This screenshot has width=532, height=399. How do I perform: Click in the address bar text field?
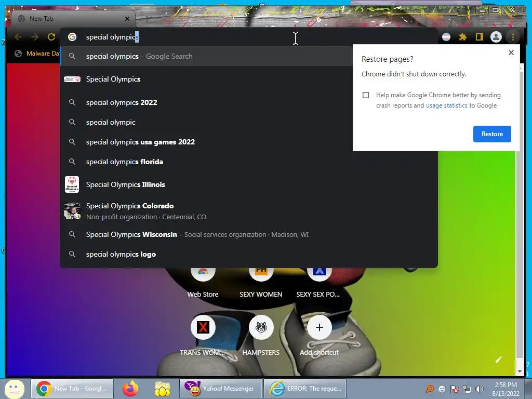[x=249, y=37]
